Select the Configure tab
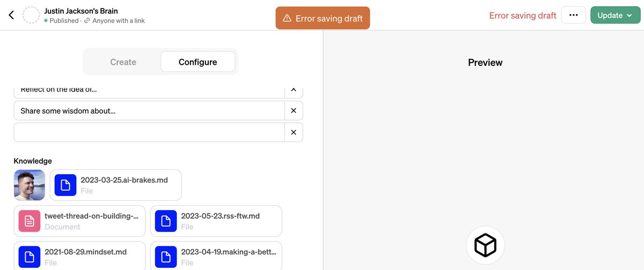Viewport: 644px width, 270px height. (197, 62)
